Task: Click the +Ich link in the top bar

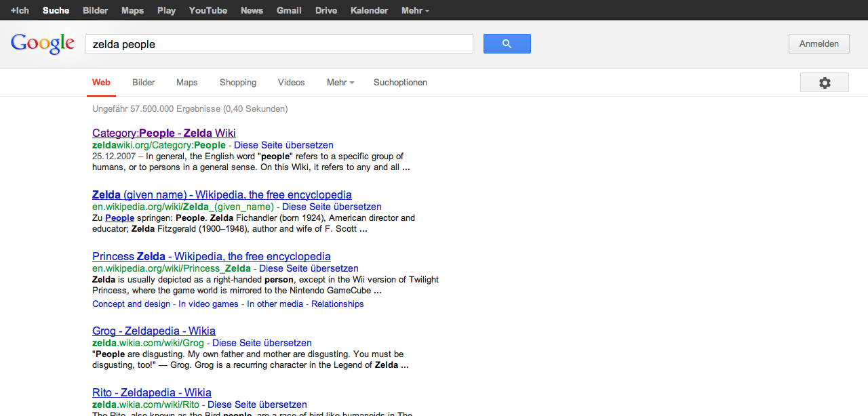Action: 20,10
